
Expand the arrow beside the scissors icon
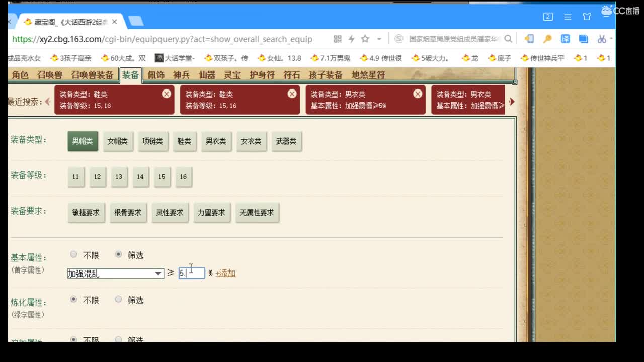[x=611, y=39]
